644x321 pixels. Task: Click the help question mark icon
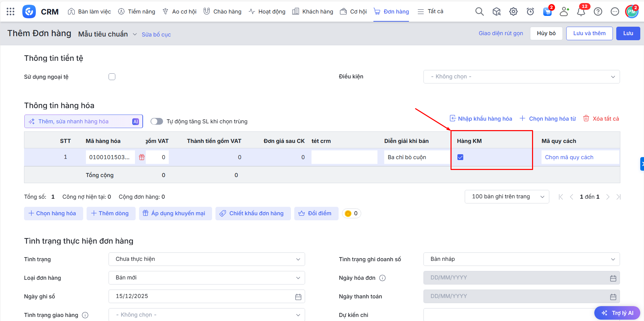pos(598,11)
